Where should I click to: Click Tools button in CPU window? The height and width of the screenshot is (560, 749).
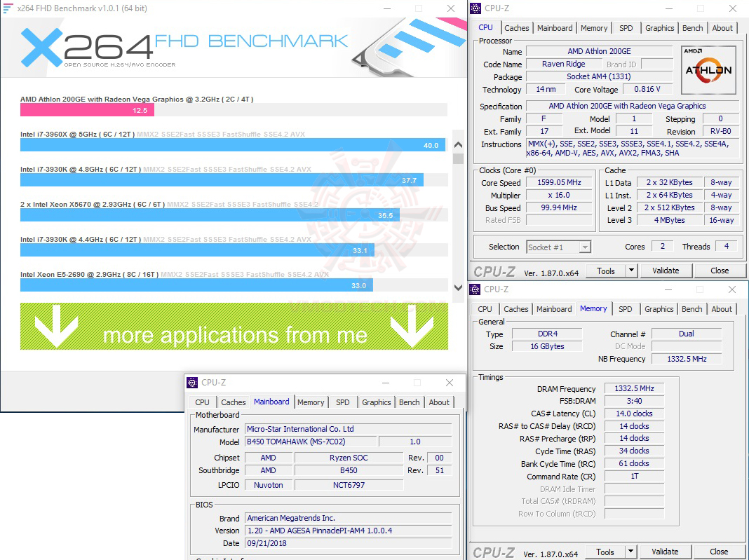[606, 271]
